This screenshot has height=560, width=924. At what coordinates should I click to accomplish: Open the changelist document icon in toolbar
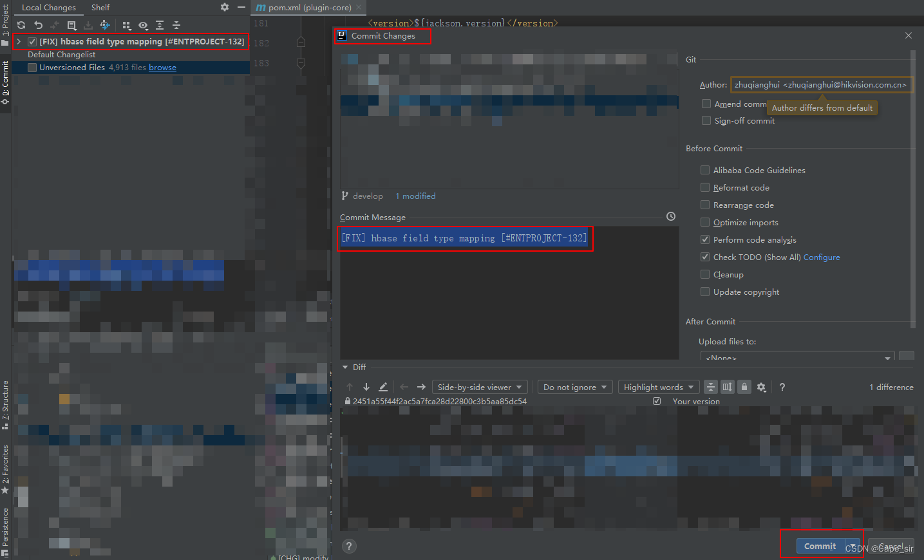71,25
